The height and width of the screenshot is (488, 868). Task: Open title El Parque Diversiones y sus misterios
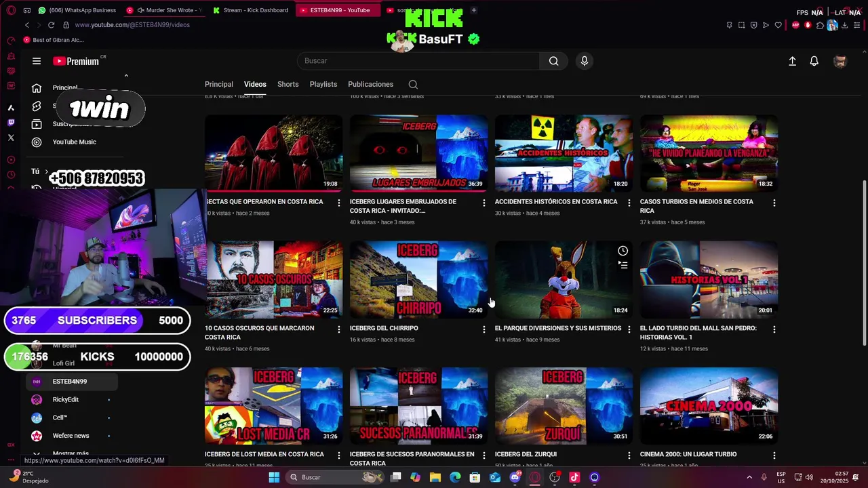558,328
